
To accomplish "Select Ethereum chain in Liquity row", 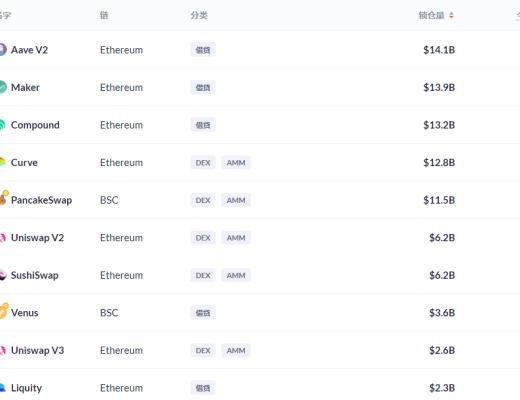I will [121, 388].
